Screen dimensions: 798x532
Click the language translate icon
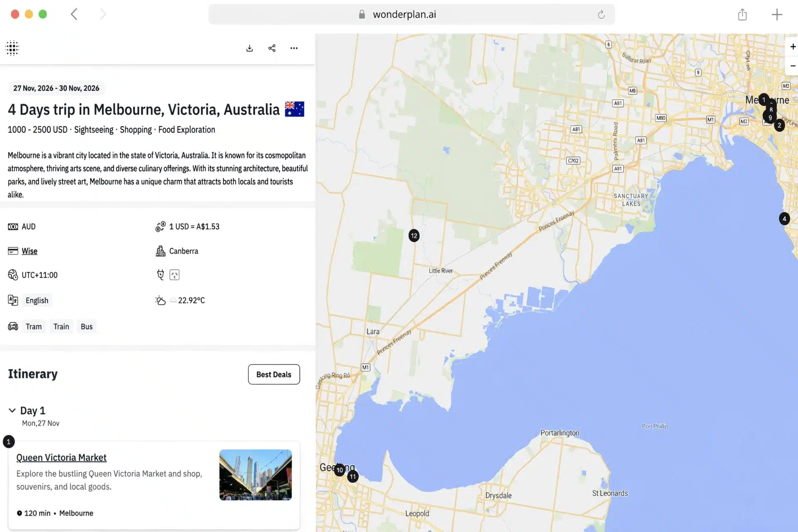click(13, 300)
